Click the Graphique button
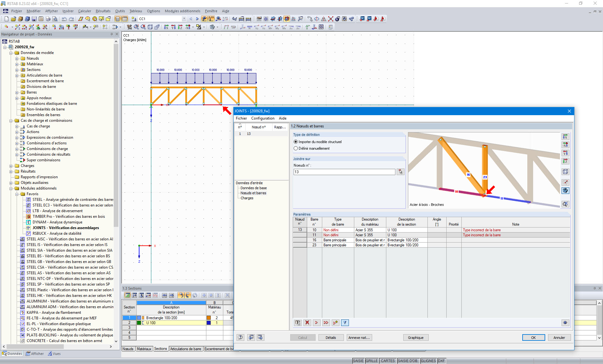Viewport: 603px width, 364px height. 416,338
